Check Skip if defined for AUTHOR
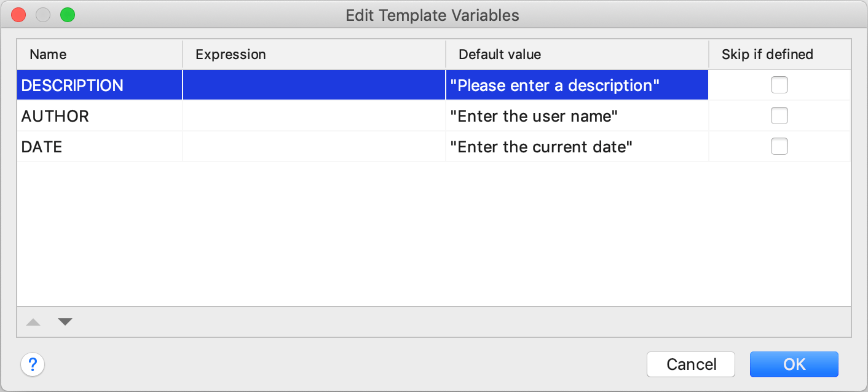The height and width of the screenshot is (392, 868). pyautogui.click(x=779, y=116)
